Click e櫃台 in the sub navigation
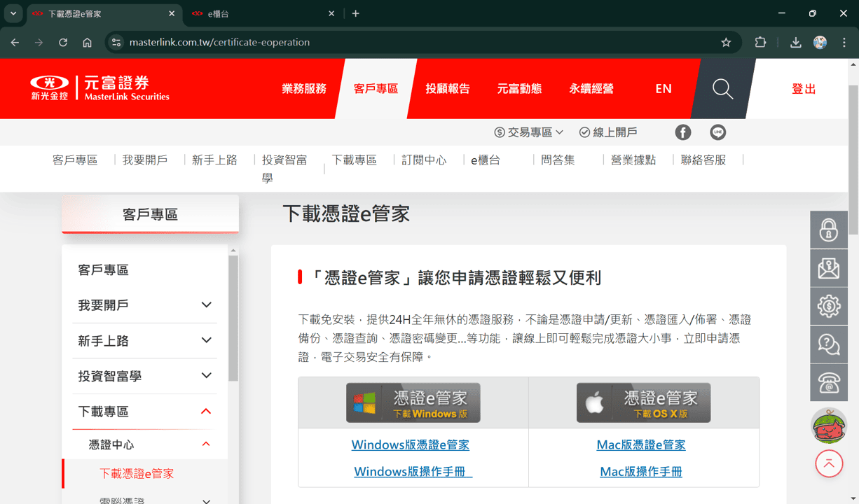The width and height of the screenshot is (859, 504). 486,160
